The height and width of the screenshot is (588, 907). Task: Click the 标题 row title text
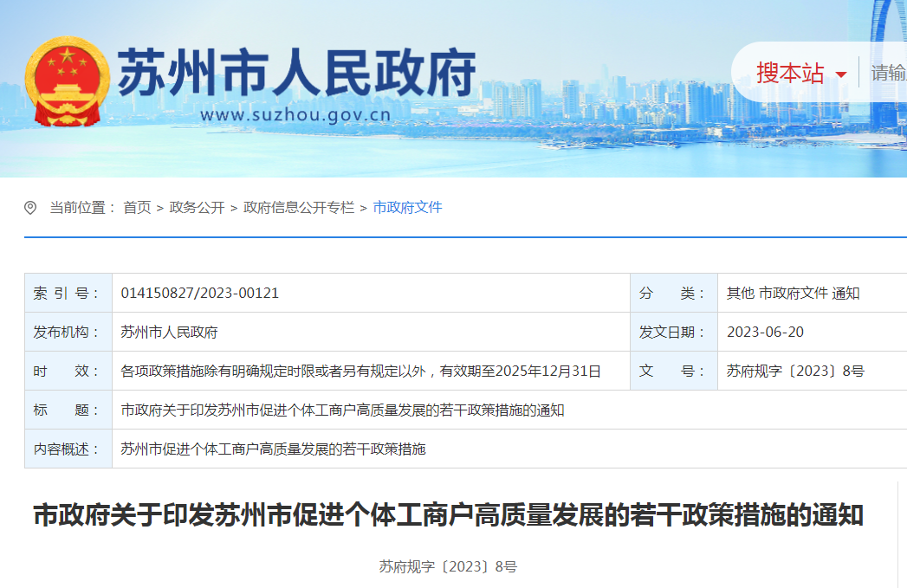342,410
